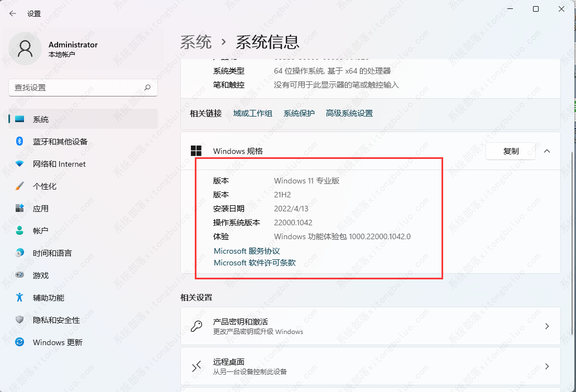
Task: Open the Microsoft 服务协议 link
Action: pos(247,251)
